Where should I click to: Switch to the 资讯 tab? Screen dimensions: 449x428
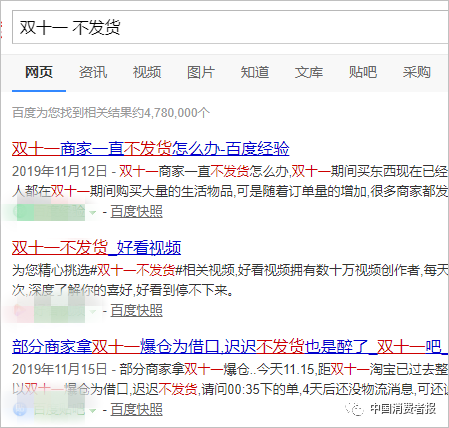coord(93,72)
